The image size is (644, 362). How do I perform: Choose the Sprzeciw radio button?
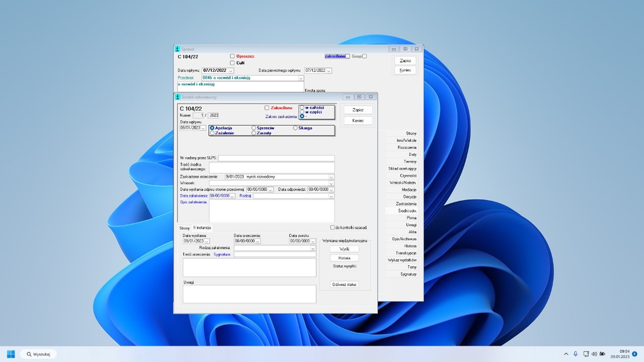coord(253,128)
